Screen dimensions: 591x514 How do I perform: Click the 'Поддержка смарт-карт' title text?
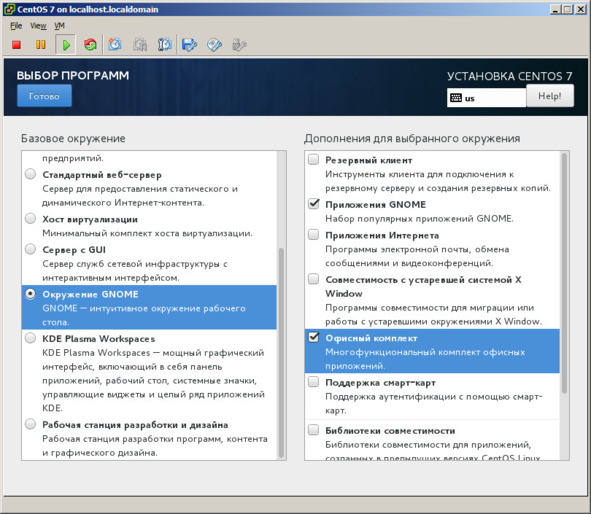pos(380,382)
